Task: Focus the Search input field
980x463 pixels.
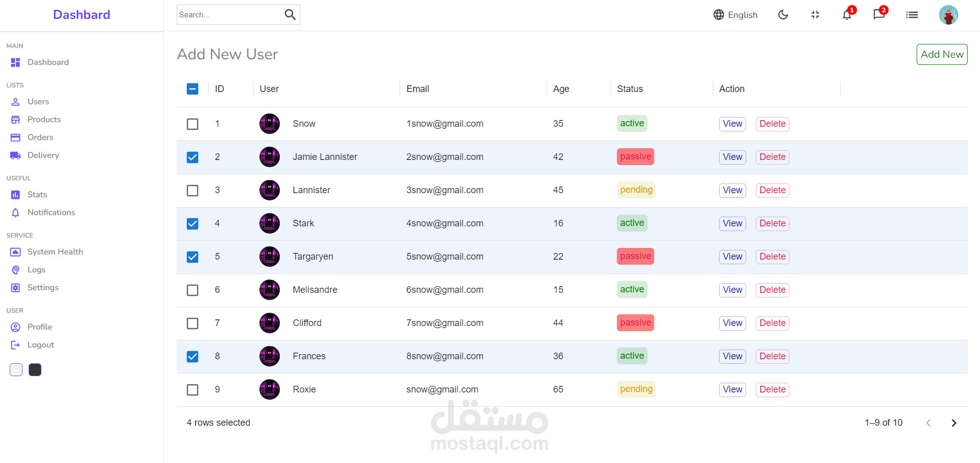Action: (x=229, y=15)
